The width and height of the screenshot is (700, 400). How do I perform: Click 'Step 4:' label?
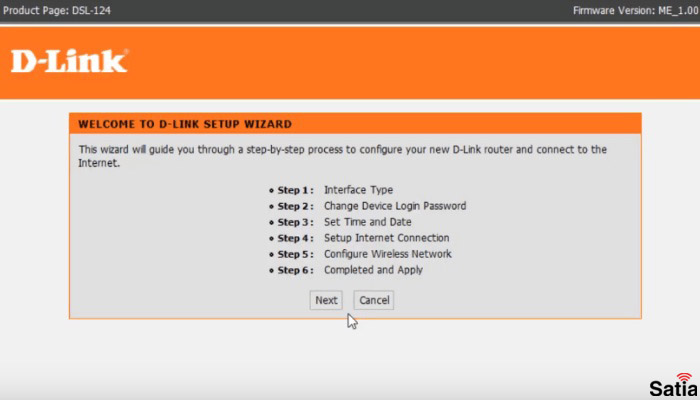(296, 238)
